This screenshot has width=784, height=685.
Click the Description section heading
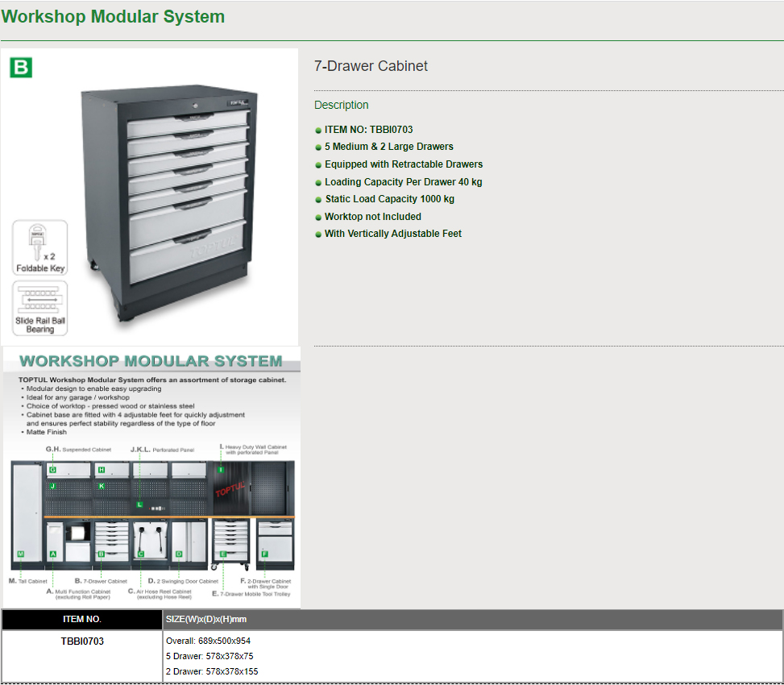pos(341,105)
